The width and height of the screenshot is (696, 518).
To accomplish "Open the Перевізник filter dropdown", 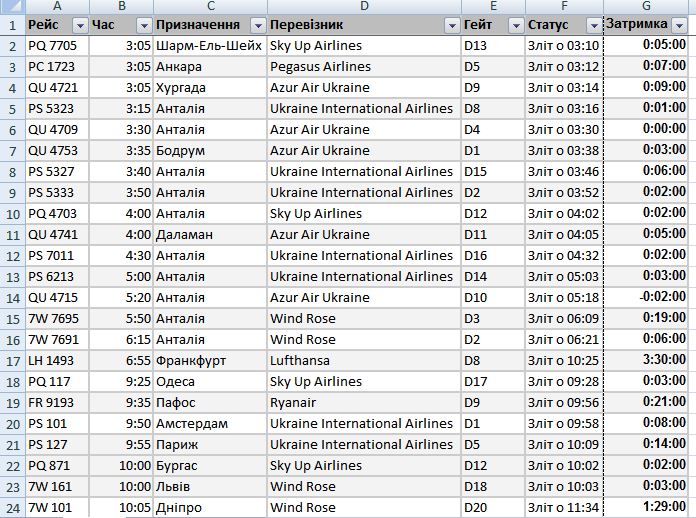I will 452,25.
